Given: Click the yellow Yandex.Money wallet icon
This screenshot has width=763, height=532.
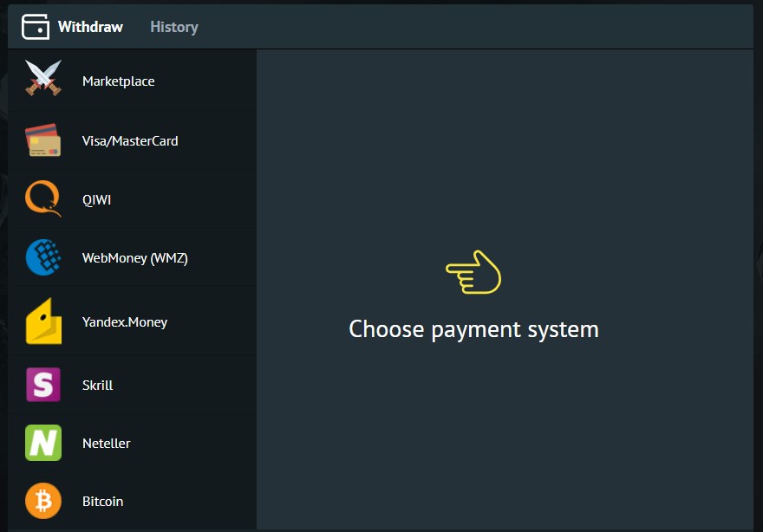Looking at the screenshot, I should (x=42, y=321).
